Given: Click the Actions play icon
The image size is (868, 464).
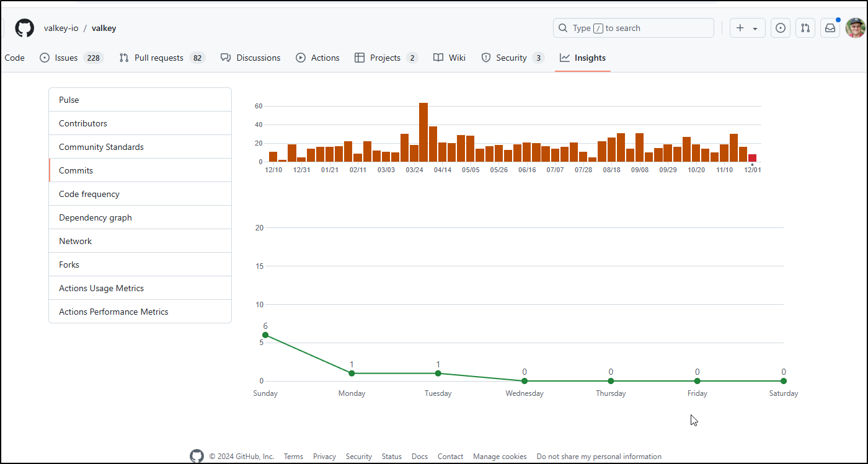Looking at the screenshot, I should pos(301,58).
